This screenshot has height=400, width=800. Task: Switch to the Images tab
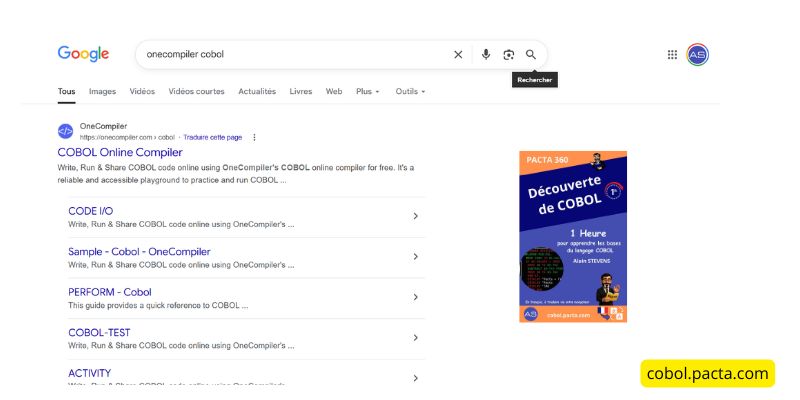click(x=103, y=91)
